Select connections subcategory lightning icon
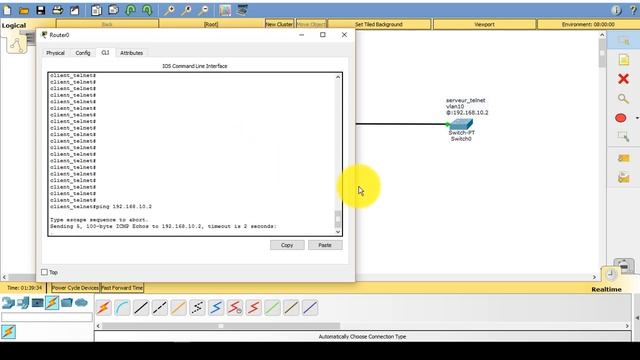This screenshot has width=640, height=360. coord(9,332)
